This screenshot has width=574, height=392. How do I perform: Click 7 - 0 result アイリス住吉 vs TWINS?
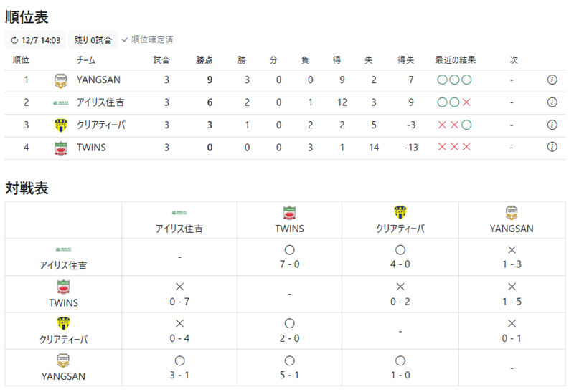tap(289, 264)
